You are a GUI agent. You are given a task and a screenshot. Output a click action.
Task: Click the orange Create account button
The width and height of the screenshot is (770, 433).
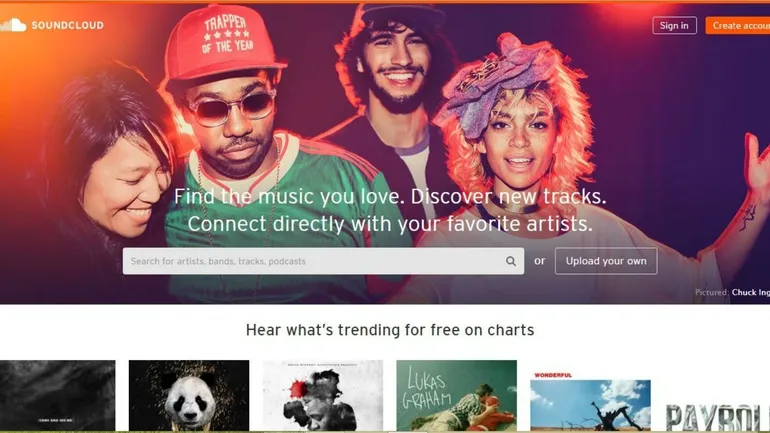click(x=738, y=26)
